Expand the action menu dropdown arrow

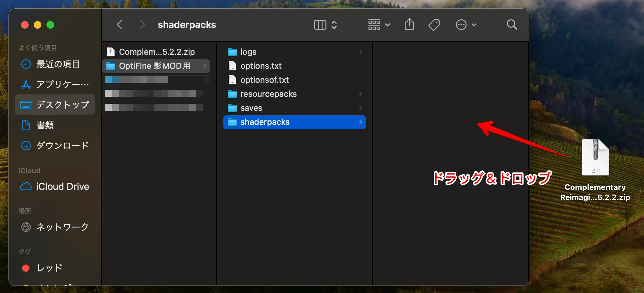(474, 25)
